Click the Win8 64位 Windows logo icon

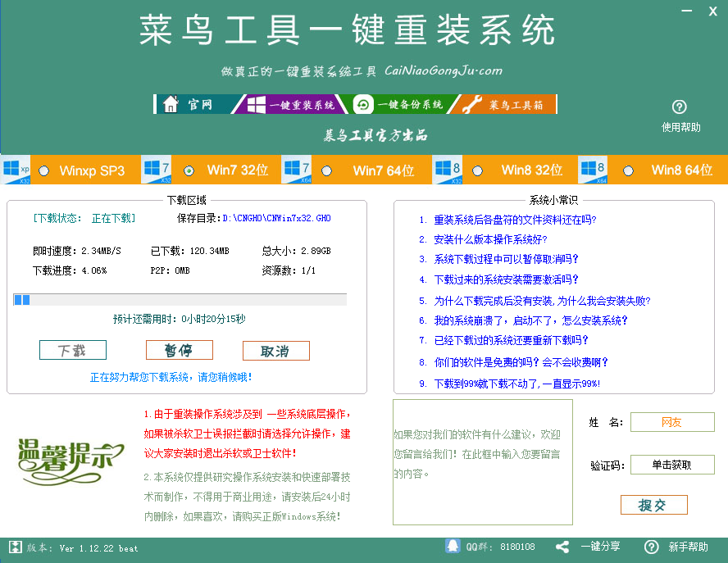pyautogui.click(x=593, y=170)
